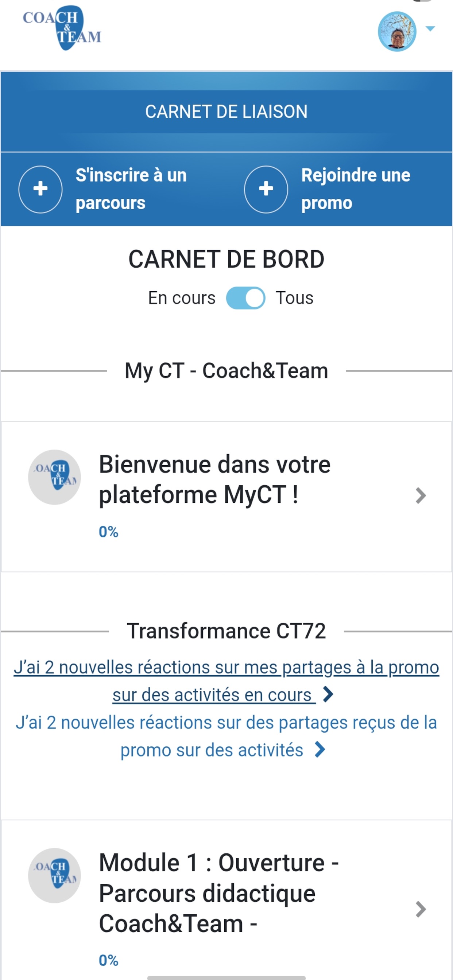Open link about reactions sur mes partages
Image resolution: width=453 pixels, height=980 pixels.
tap(226, 681)
